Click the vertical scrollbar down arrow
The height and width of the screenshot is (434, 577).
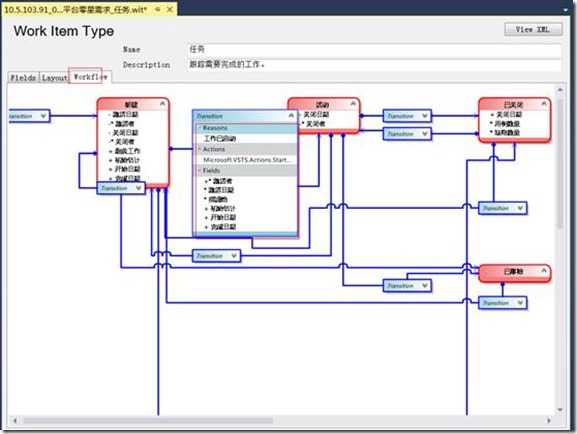(x=560, y=409)
